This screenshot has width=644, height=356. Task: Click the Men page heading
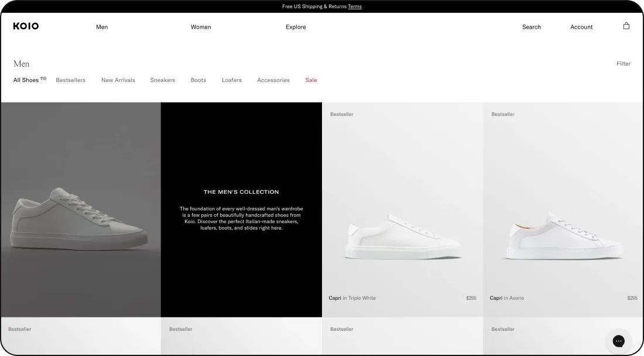click(21, 64)
